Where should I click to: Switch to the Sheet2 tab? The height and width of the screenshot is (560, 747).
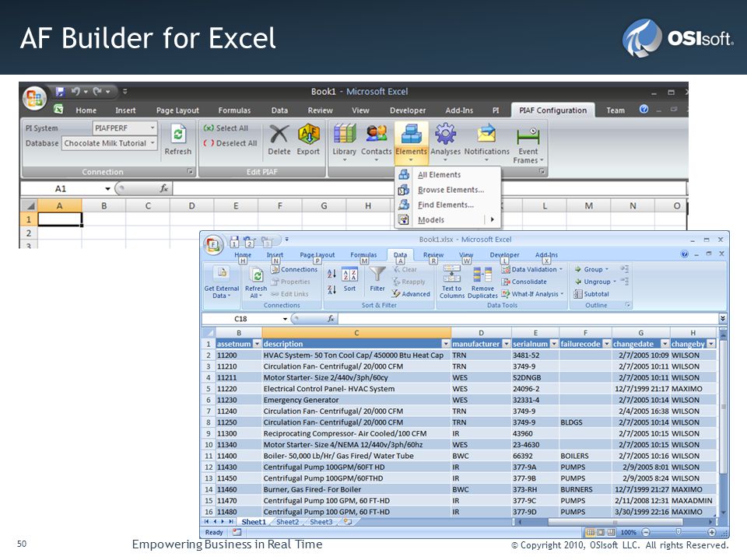point(288,522)
